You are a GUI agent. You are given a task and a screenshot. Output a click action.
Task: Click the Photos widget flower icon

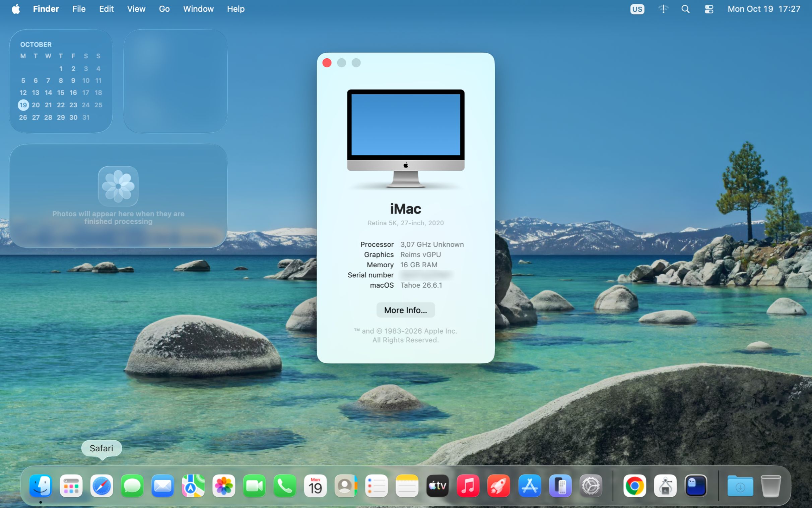click(118, 186)
